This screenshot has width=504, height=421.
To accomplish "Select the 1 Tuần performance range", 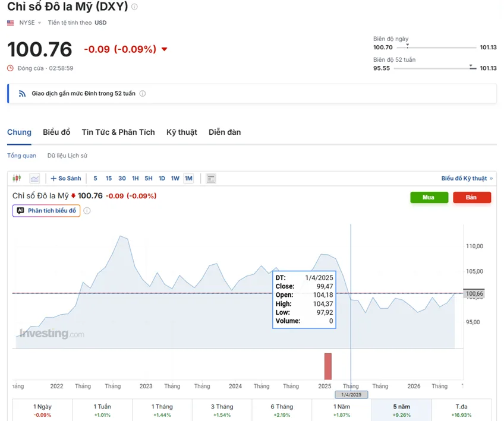I will coord(102,410).
